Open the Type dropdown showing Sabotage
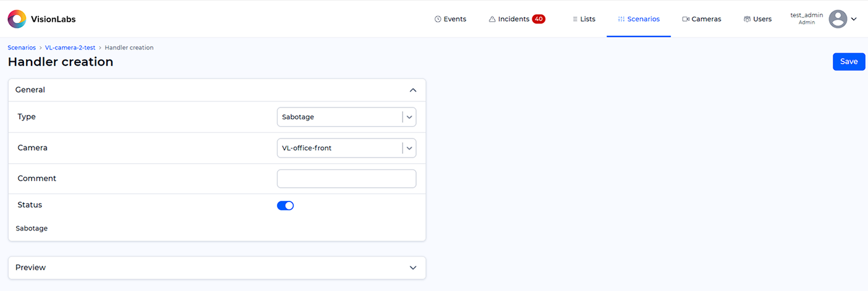Screen dimensions: 868x291 [x=346, y=117]
